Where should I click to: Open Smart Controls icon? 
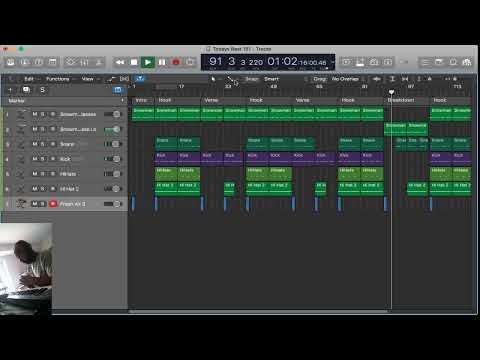point(70,62)
